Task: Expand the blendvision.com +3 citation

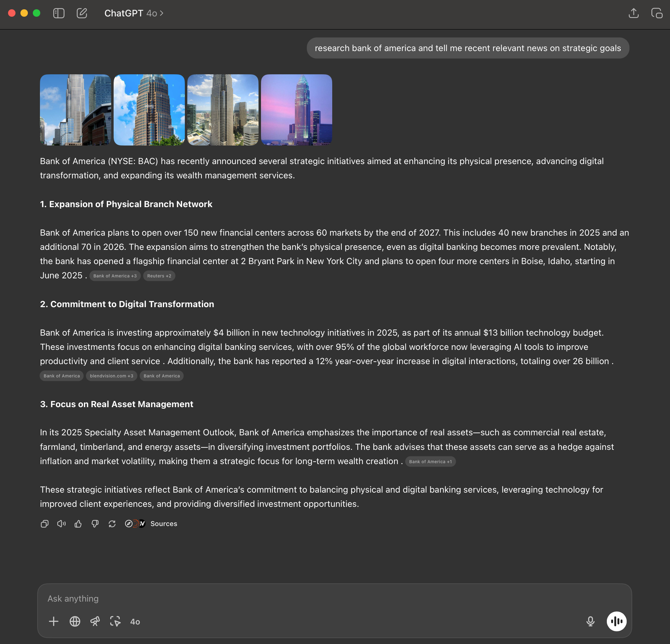Action: point(111,376)
